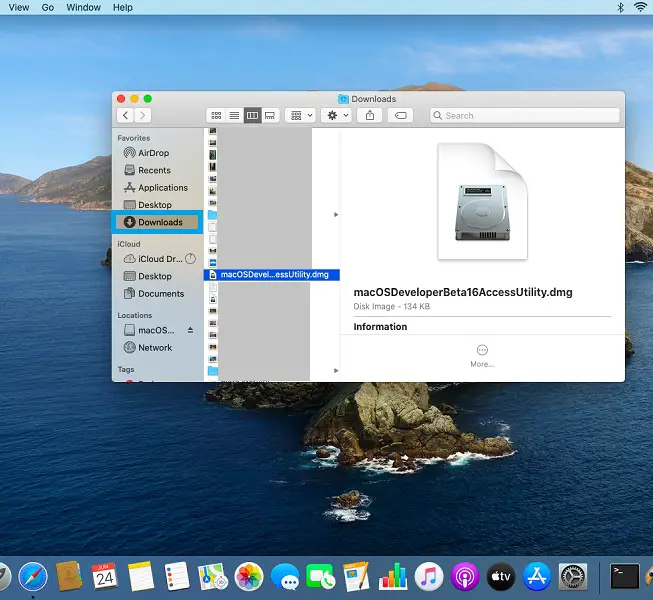The image size is (653, 600).
Task: Open Network in the sidebar
Action: (x=148, y=348)
